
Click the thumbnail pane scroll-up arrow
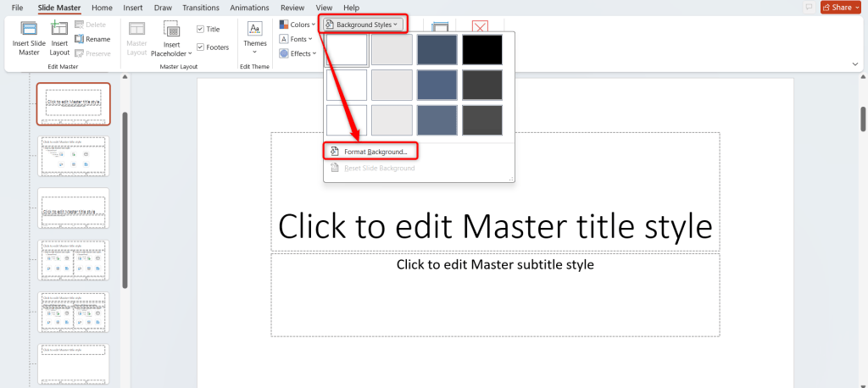pos(125,77)
